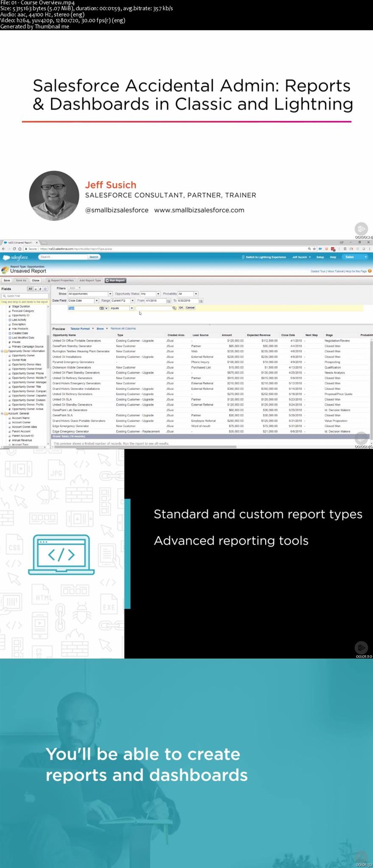Click OK on the filter row
This screenshot has height=868, width=373.
click(181, 308)
